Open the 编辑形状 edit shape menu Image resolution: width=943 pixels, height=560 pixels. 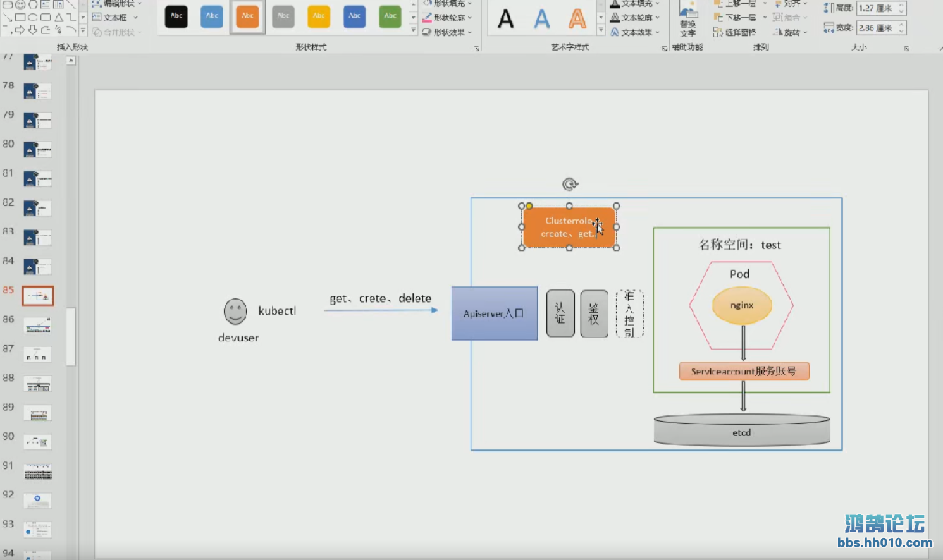point(116,3)
